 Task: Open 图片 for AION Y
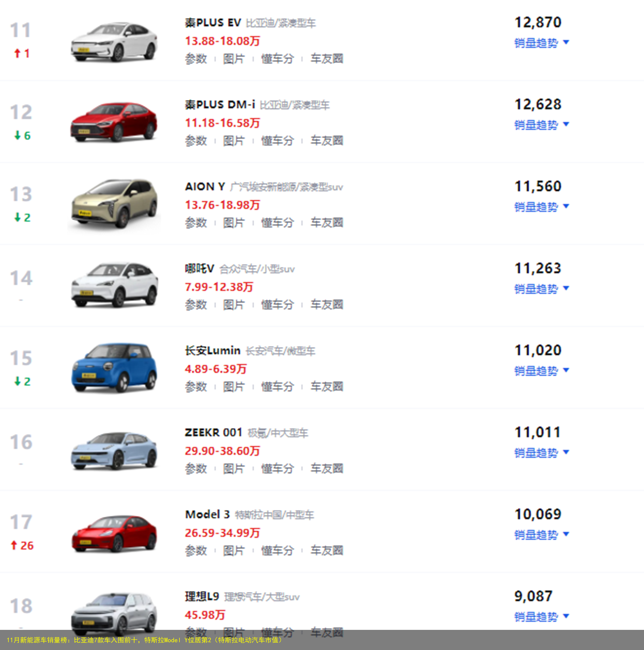coord(234,223)
